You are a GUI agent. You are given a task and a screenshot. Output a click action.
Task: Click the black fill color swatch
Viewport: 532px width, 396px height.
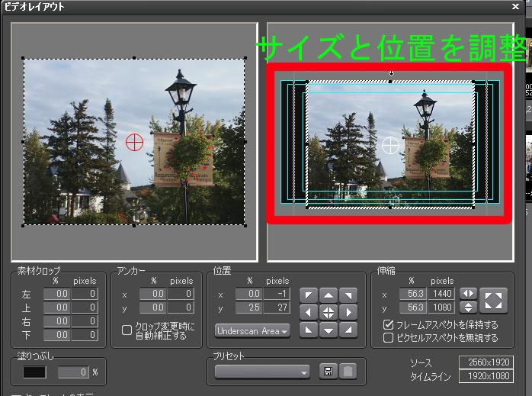click(34, 372)
